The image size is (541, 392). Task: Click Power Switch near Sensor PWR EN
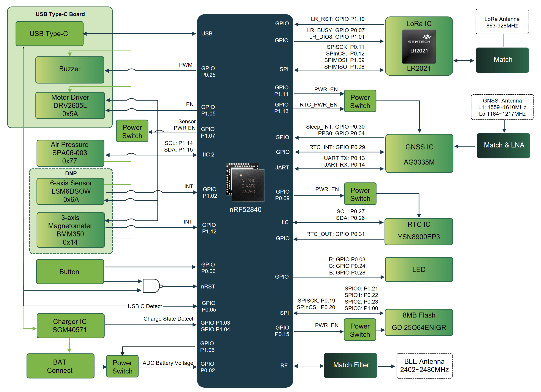click(132, 131)
